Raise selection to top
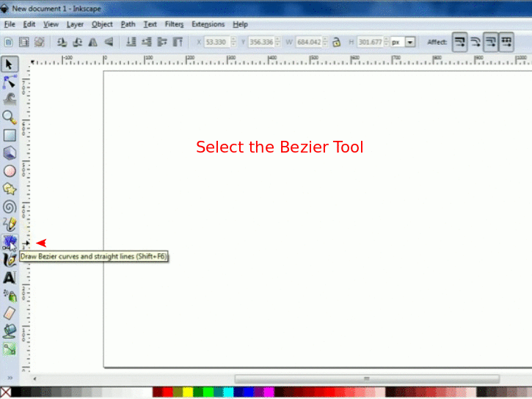Viewport: 532px width, 399px height. 178,42
